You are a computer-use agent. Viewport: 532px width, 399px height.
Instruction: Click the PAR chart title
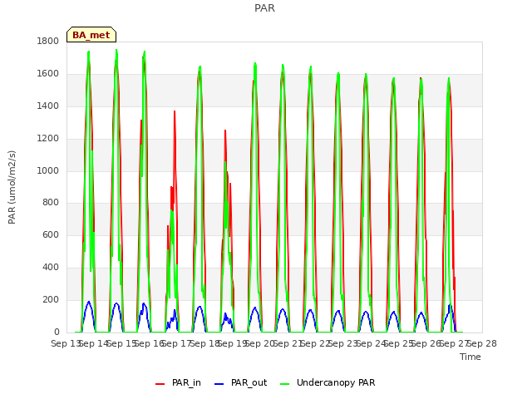click(264, 7)
